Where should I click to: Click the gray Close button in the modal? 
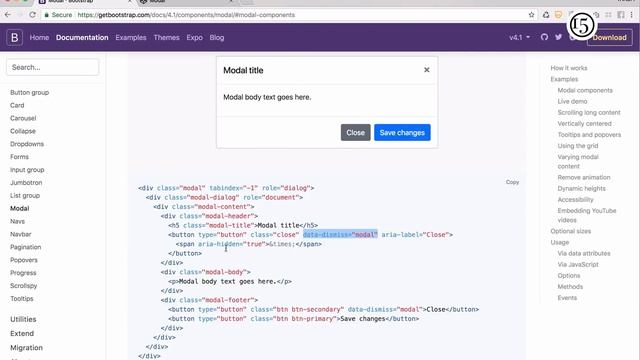coord(356,133)
